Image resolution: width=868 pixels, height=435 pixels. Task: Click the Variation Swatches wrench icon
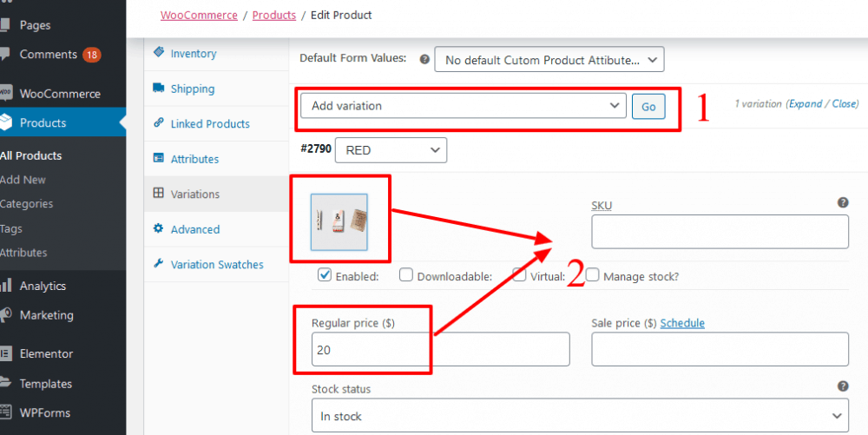(159, 264)
